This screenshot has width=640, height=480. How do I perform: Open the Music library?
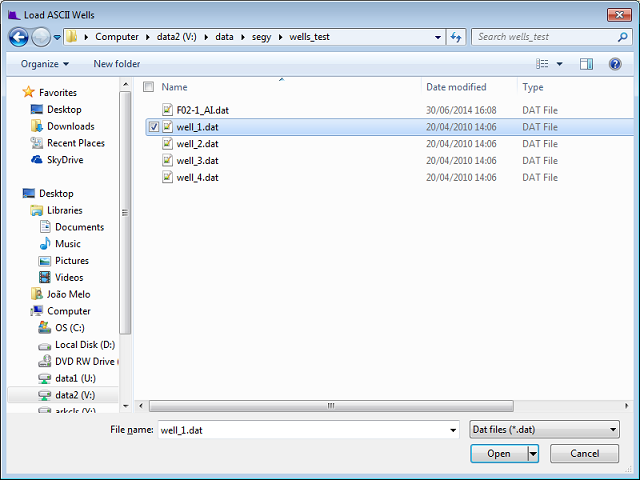[68, 244]
